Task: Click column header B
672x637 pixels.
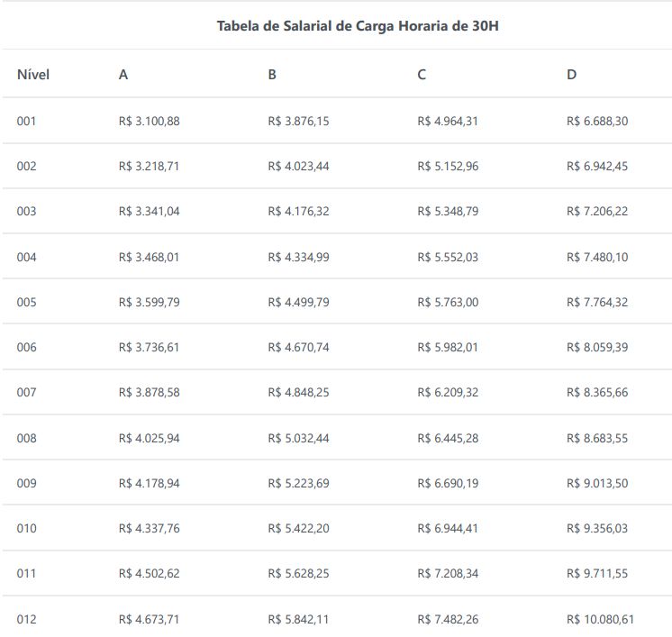Action: [x=272, y=74]
